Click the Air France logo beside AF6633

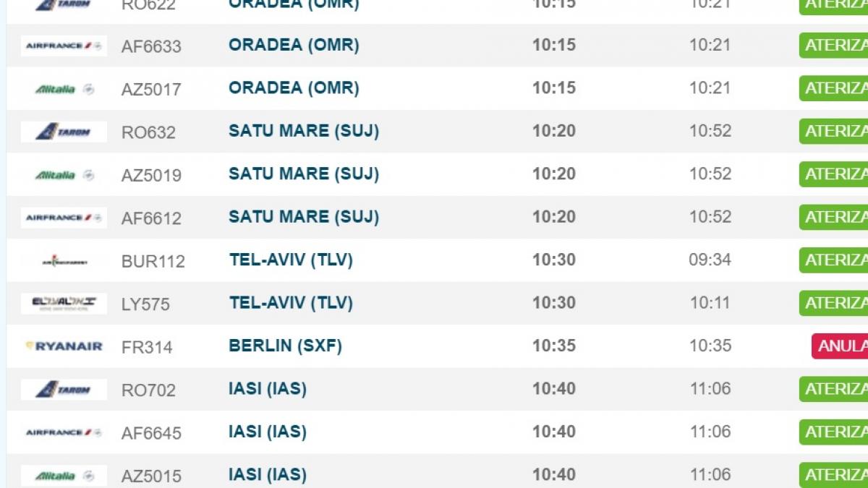click(x=64, y=45)
